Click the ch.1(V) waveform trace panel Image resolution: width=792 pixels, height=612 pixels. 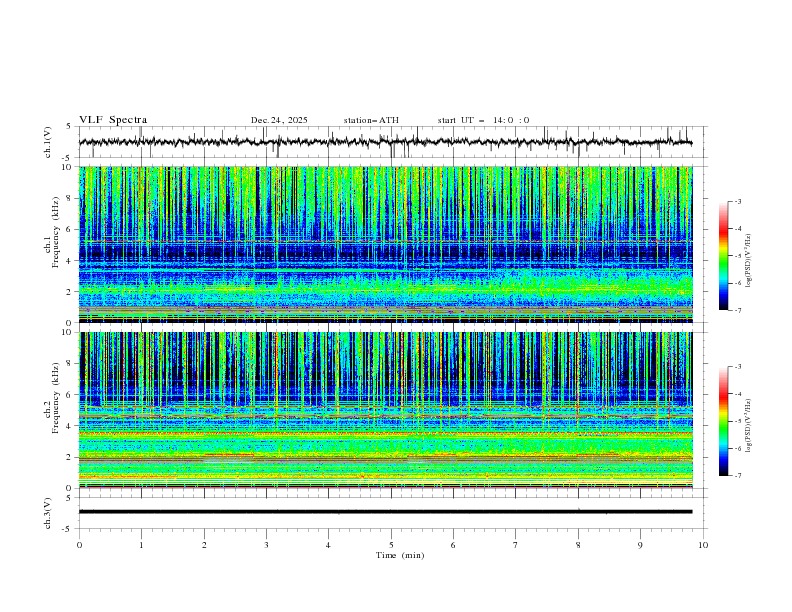click(x=390, y=142)
